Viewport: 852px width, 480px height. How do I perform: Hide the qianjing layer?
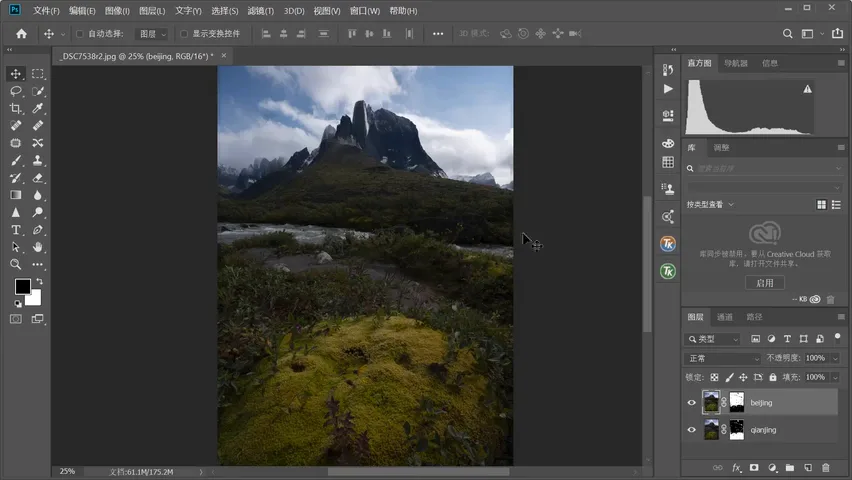[x=691, y=430]
